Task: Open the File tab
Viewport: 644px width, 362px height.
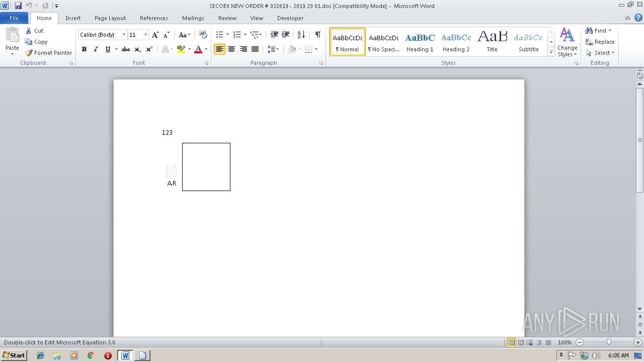Action: click(14, 18)
